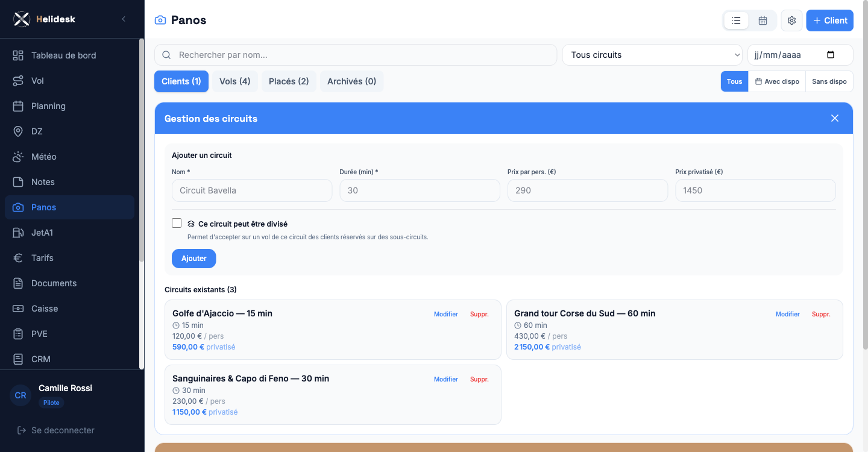Modify the Golfe d'Ajaccio circuit

[446, 314]
